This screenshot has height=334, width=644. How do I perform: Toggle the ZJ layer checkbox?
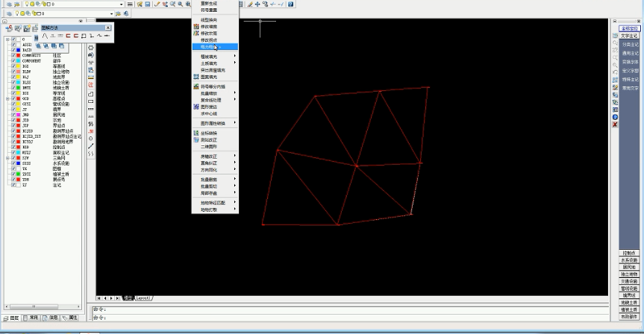[14, 185]
